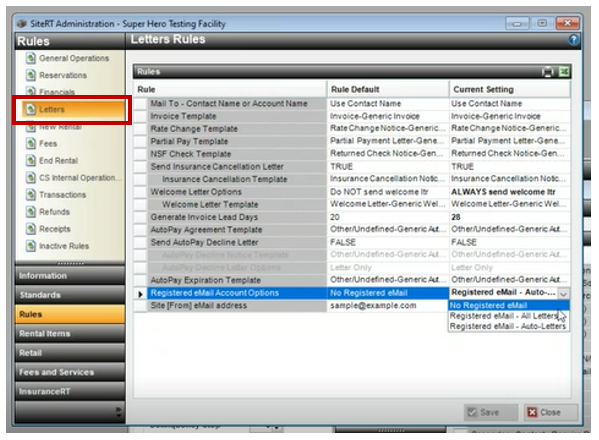
Task: Select Welcome Letter Options rule
Action: pyautogui.click(x=237, y=192)
